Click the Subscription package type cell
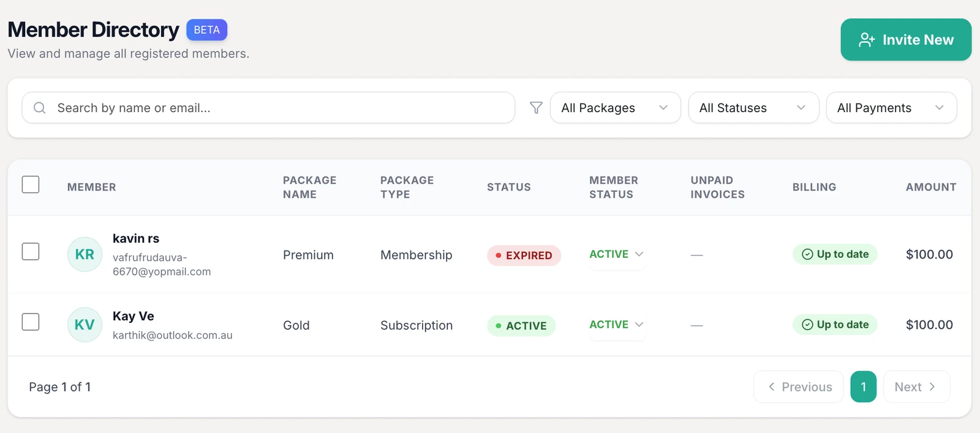This screenshot has width=980, height=433. [x=417, y=325]
